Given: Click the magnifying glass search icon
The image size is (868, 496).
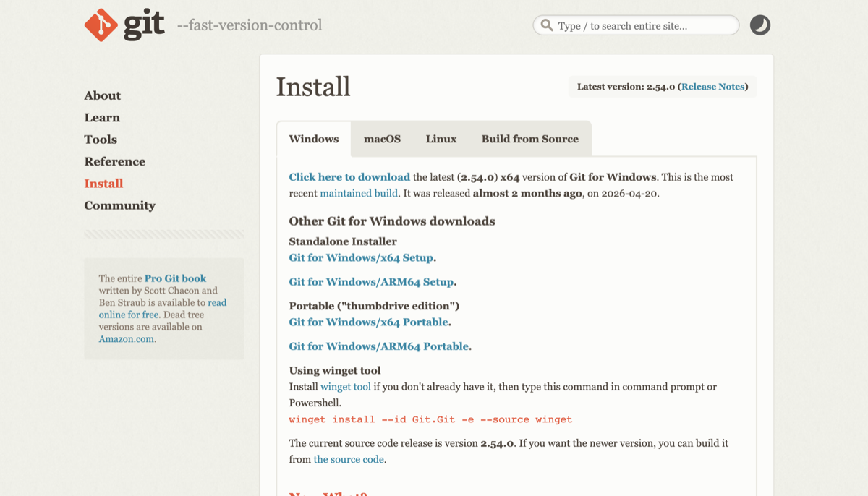Looking at the screenshot, I should (547, 25).
